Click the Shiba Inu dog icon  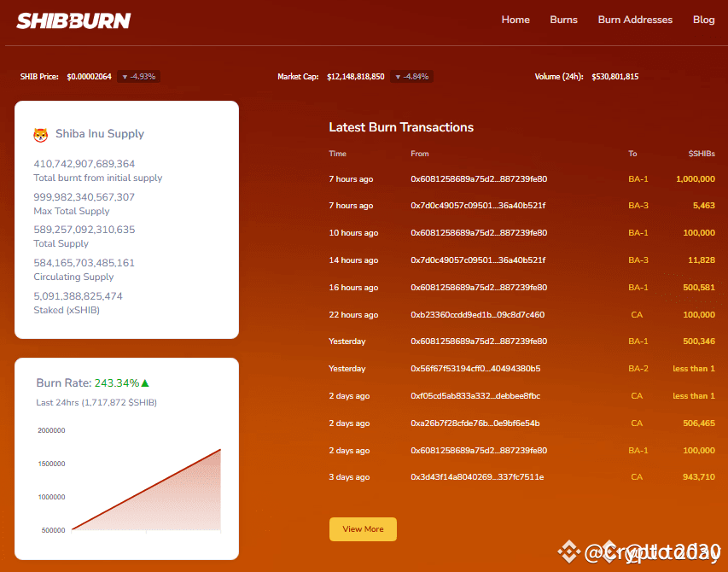[41, 135]
